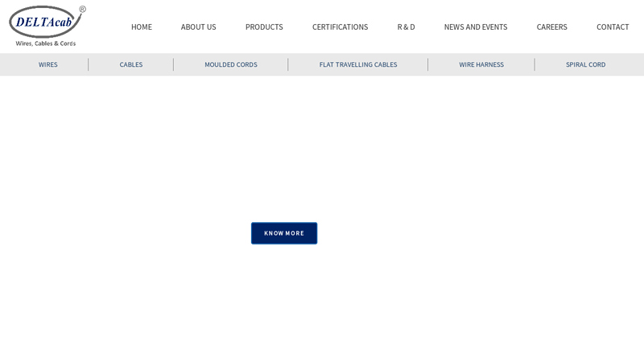
Task: Click the DELTAcab logo
Action: (47, 26)
